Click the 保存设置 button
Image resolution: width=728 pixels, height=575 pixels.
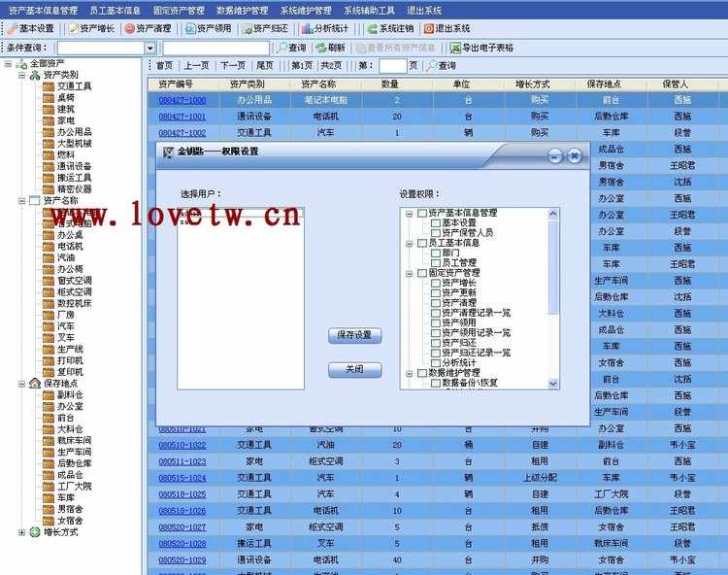(x=354, y=335)
